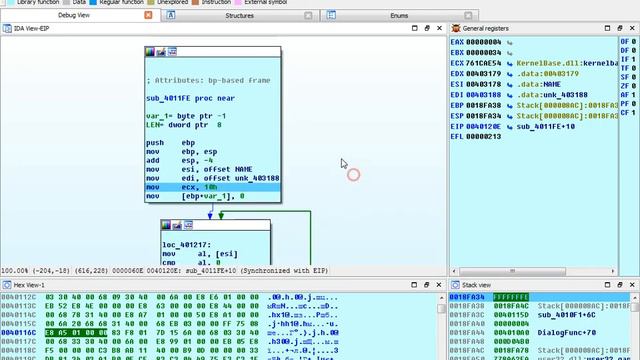Image resolution: width=640 pixels, height=360 pixels.
Task: Float the IDA View-EIP panel
Action: pos(427,28)
